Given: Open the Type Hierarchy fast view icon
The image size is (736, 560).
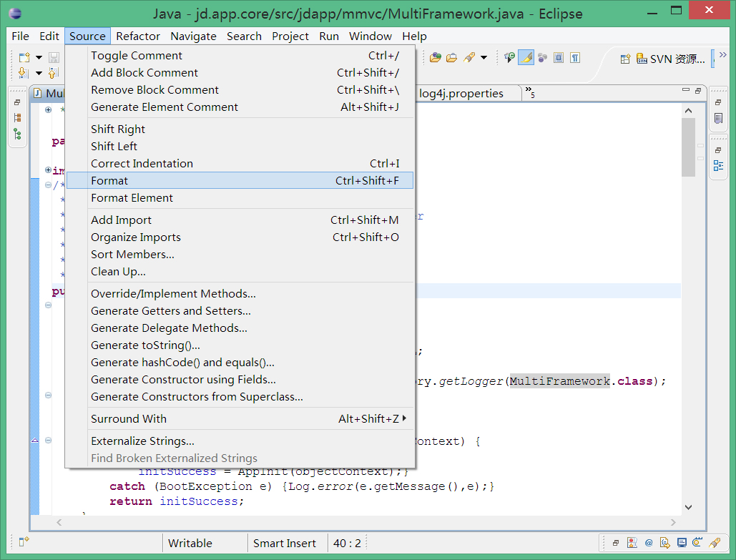Looking at the screenshot, I should coord(17,134).
